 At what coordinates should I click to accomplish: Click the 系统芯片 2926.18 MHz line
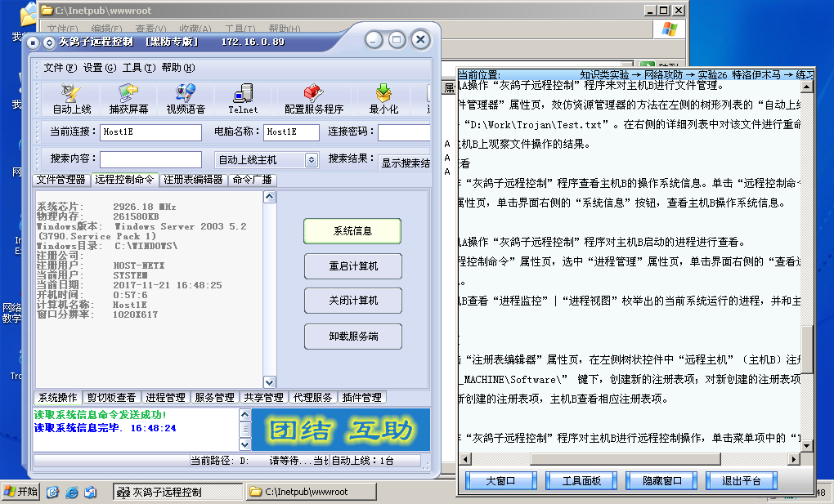(x=106, y=207)
